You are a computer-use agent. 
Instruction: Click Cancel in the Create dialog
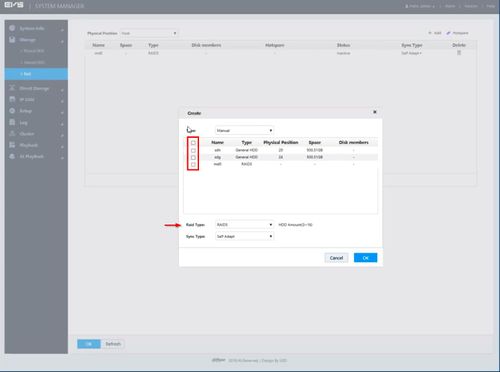tap(336, 258)
